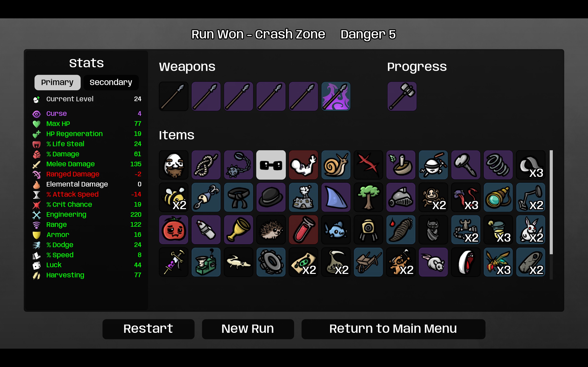Start a New Run
588x367 pixels.
pyautogui.click(x=248, y=329)
